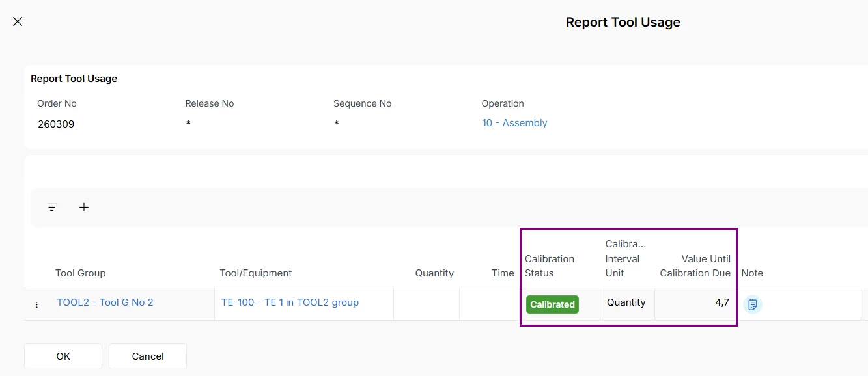The image size is (868, 376).
Task: Click the Quantity cell for TOOL2
Action: point(427,304)
